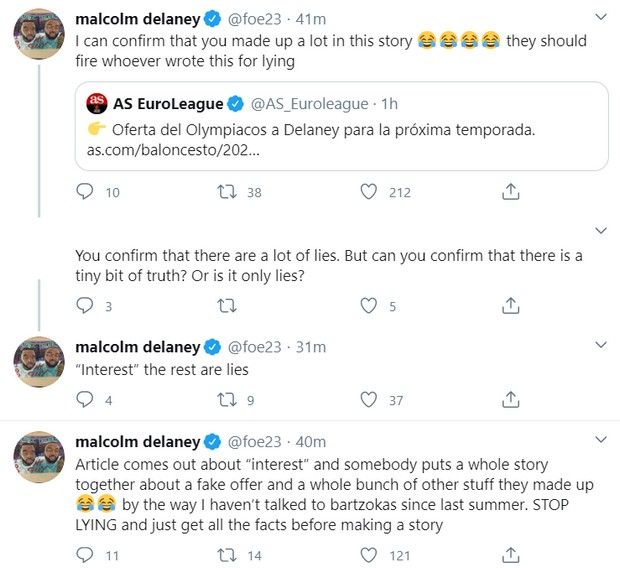Like the tweet with 212 likes
The image size is (620, 568).
pyautogui.click(x=369, y=192)
